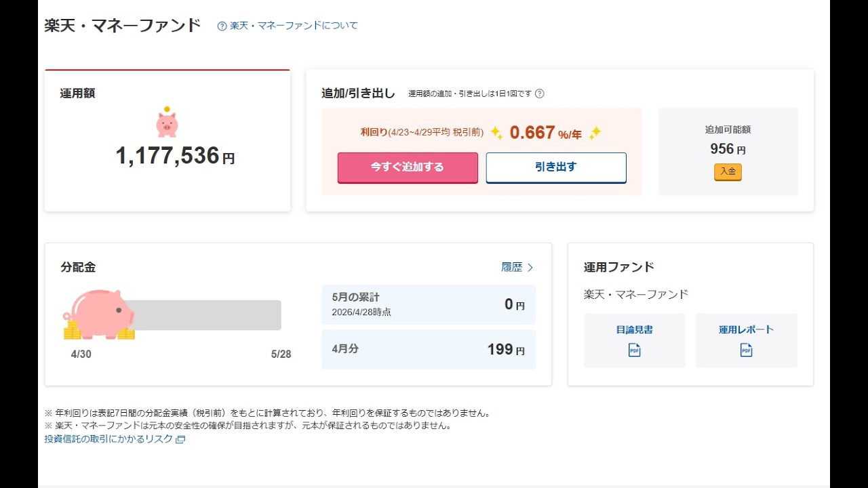Click the 4月分 199 円 row
This screenshot has width=868, height=488.
click(x=429, y=350)
